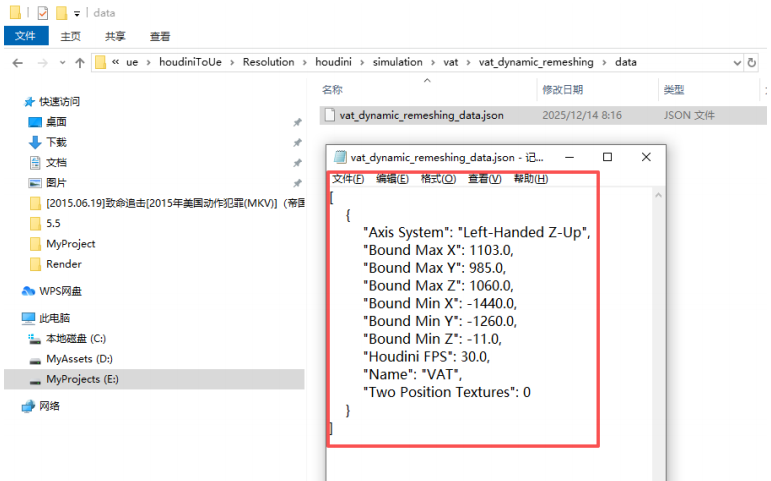Click the vat_dynamic_remeshing_data.json file icon
The image size is (771, 481).
tap(329, 115)
